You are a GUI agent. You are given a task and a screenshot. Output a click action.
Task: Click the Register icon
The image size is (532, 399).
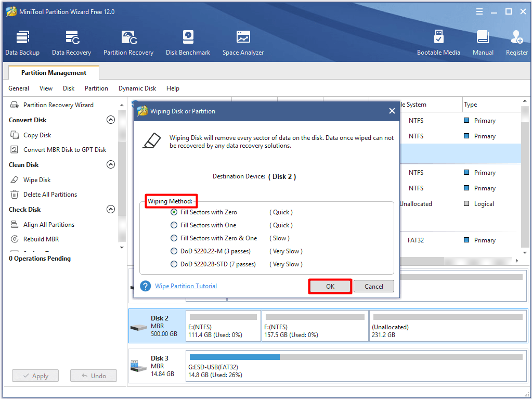(517, 37)
